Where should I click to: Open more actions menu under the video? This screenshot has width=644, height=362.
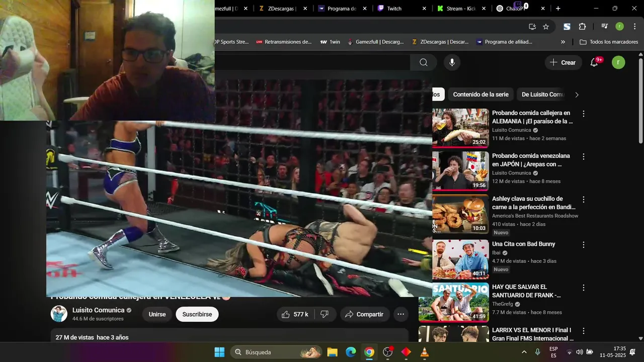(400, 314)
